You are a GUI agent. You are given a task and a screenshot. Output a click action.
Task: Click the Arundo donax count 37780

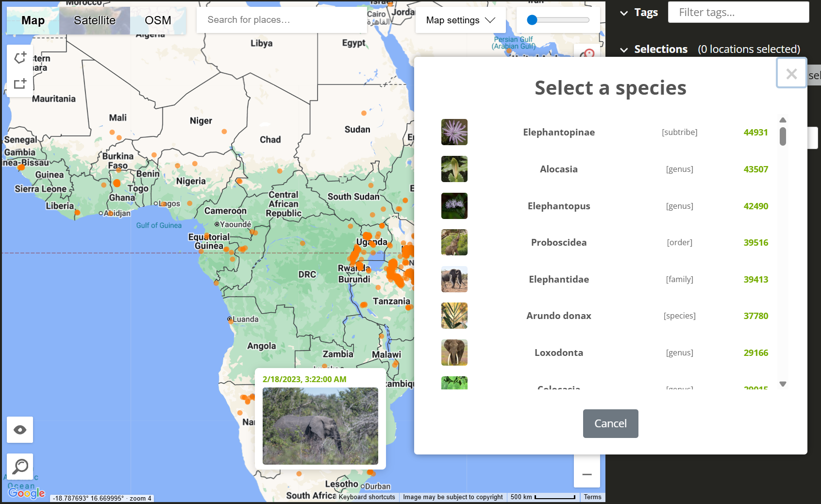756,316
